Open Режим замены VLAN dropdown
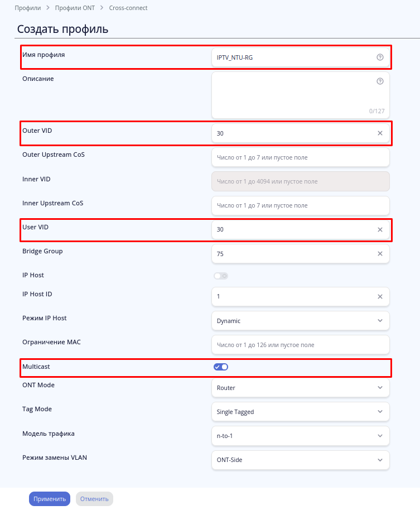Viewport: 420px width, 510px height. (300, 460)
